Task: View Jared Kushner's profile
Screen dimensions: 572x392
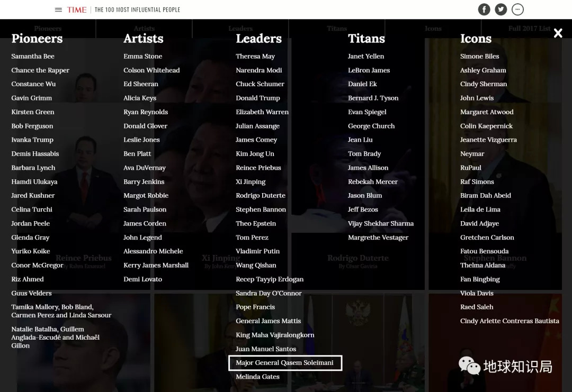Action: [x=33, y=196]
